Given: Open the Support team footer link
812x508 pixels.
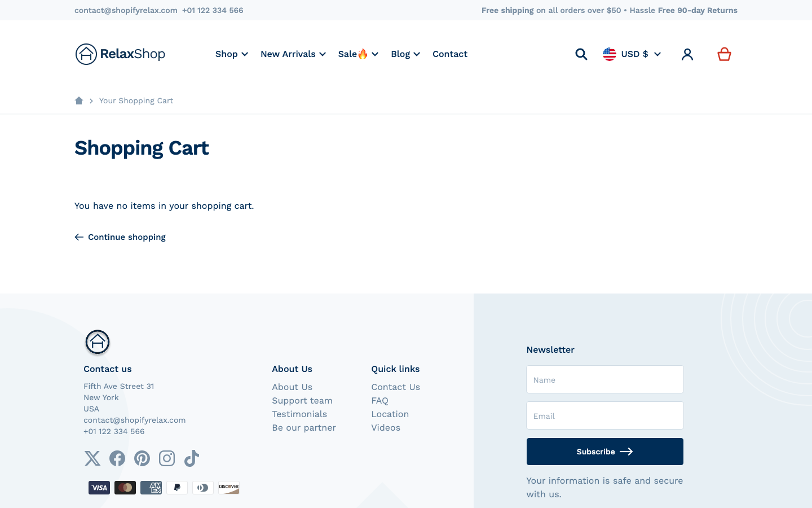Looking at the screenshot, I should coord(302,401).
